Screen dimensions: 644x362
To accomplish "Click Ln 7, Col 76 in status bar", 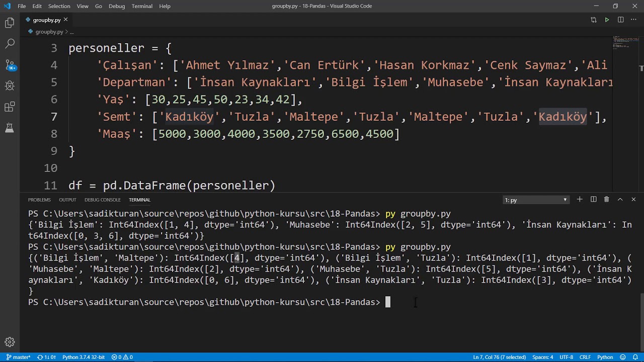I will point(499,357).
